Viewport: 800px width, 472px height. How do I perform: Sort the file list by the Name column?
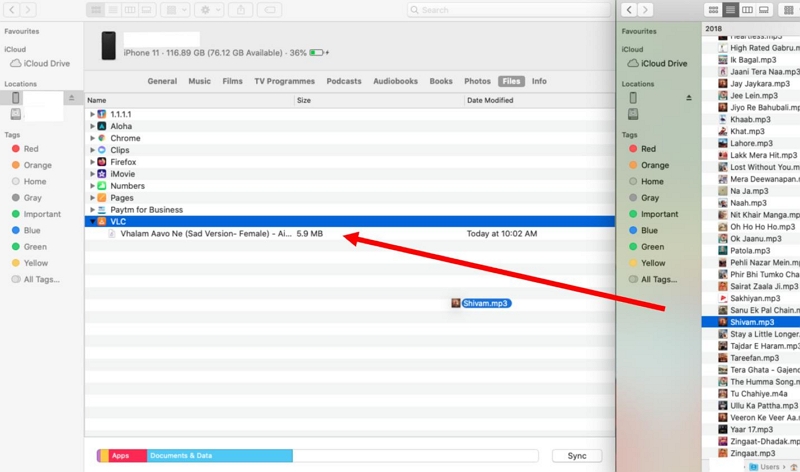[189, 100]
